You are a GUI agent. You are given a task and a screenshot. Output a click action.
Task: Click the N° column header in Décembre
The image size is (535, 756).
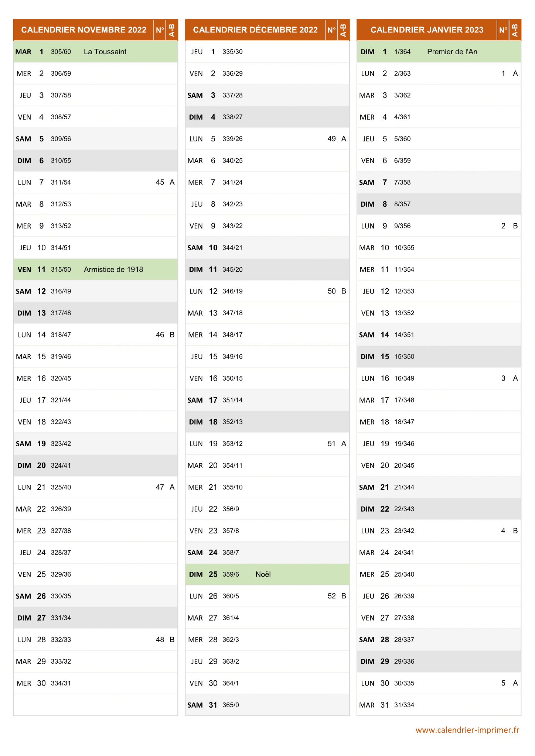(332, 30)
